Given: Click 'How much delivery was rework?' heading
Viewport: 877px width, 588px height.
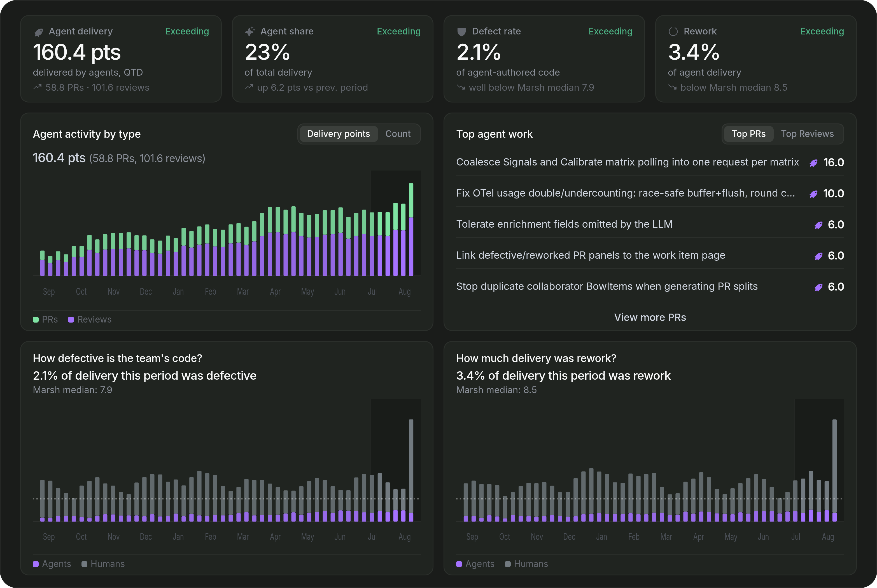Looking at the screenshot, I should click(536, 358).
